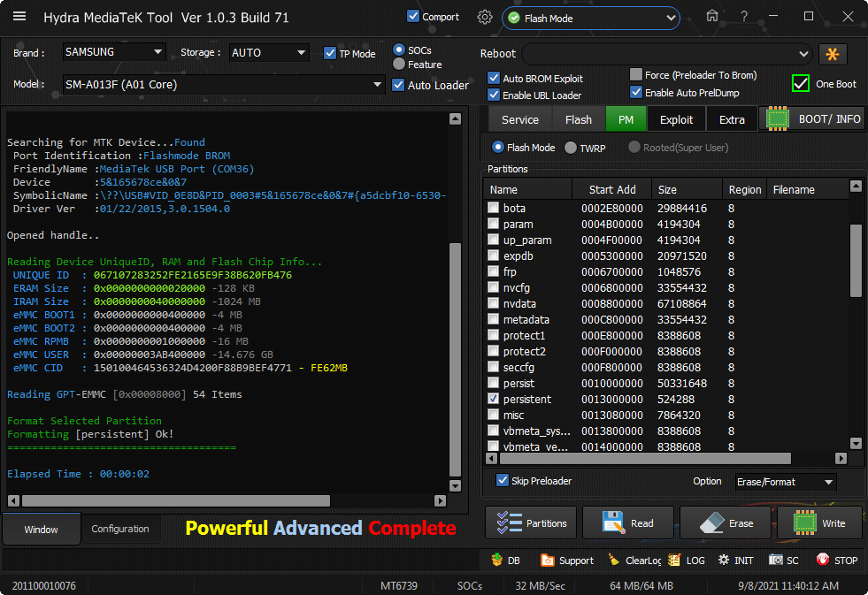The width and height of the screenshot is (868, 595).
Task: Open the DB database icon
Action: pyautogui.click(x=496, y=560)
